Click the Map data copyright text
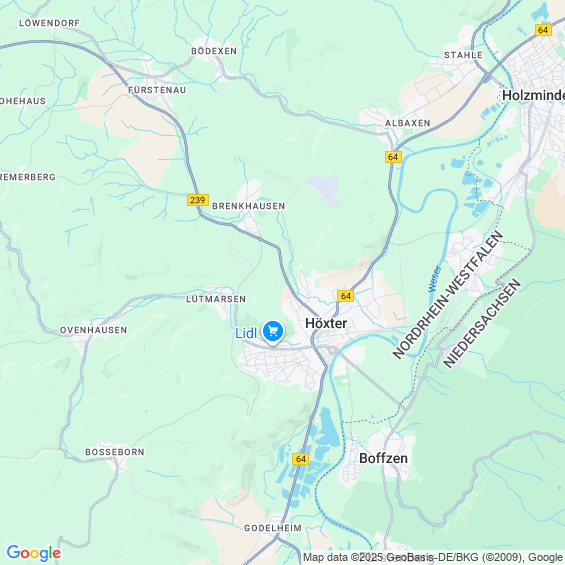Screen dimensions: 565x565 (x=433, y=557)
